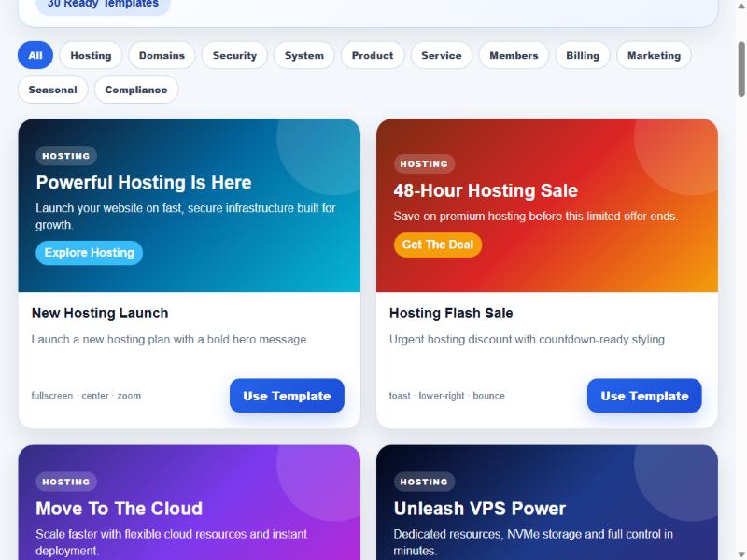Filter templates by Hosting category
This screenshot has height=560, width=747.
click(x=91, y=55)
